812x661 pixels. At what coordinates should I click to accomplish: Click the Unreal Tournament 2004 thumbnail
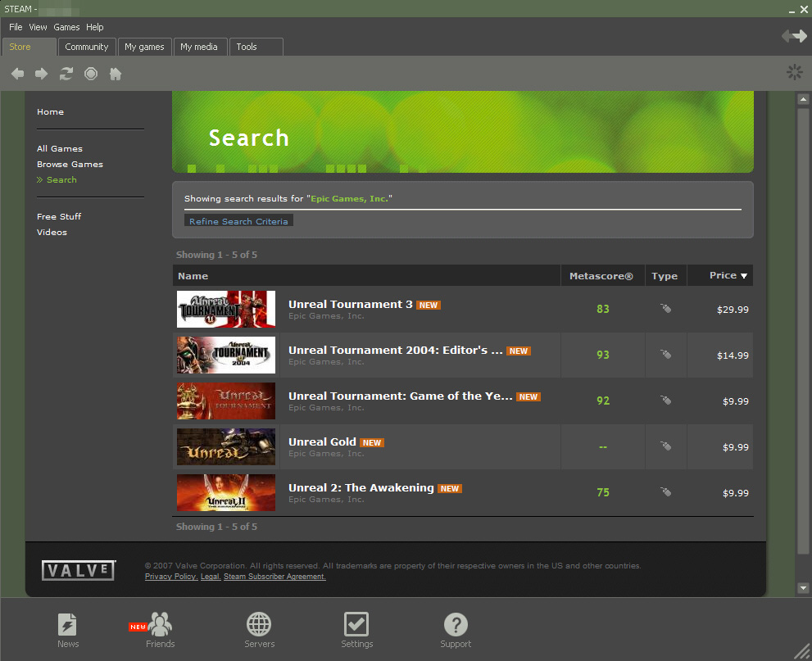click(226, 355)
